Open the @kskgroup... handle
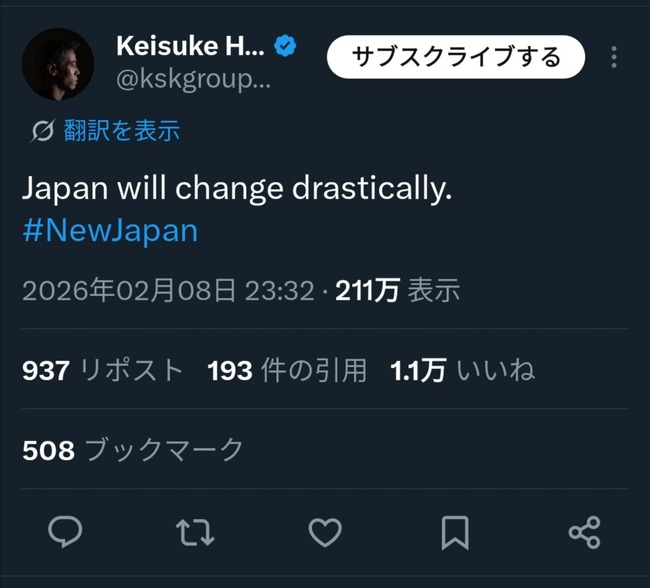 (x=194, y=79)
